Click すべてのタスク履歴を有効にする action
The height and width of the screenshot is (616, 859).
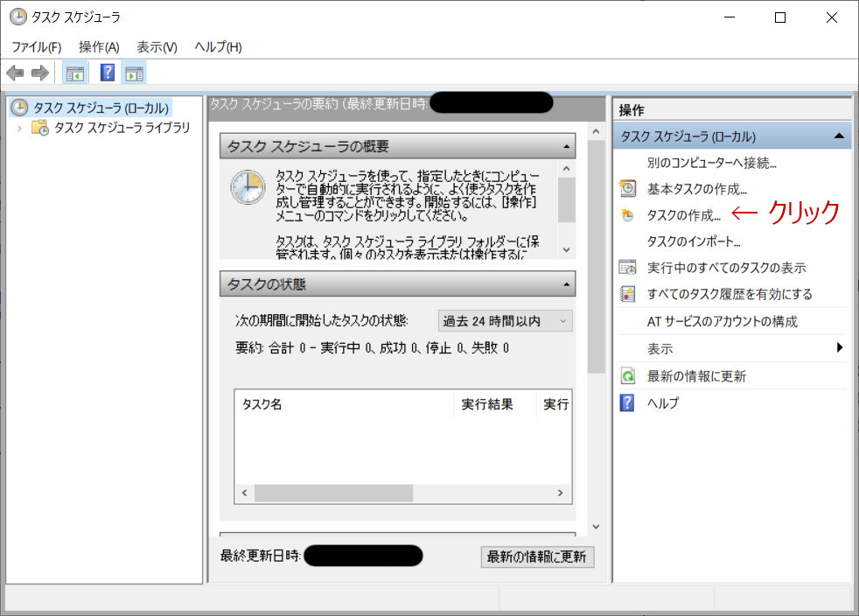pyautogui.click(x=730, y=294)
